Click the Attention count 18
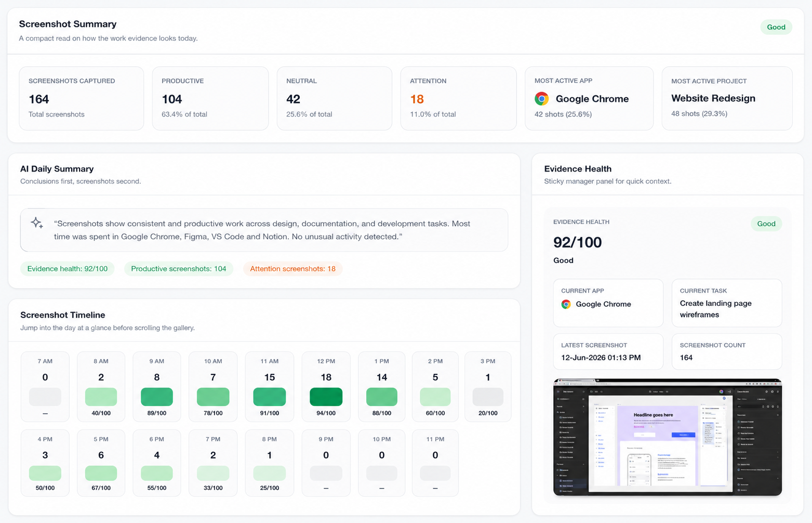812x523 pixels. coord(417,99)
